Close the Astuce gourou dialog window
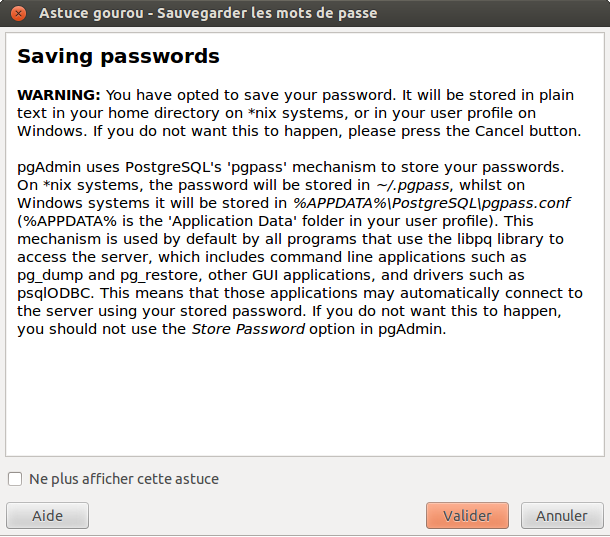Viewport: 610px width, 537px height. coord(16,13)
